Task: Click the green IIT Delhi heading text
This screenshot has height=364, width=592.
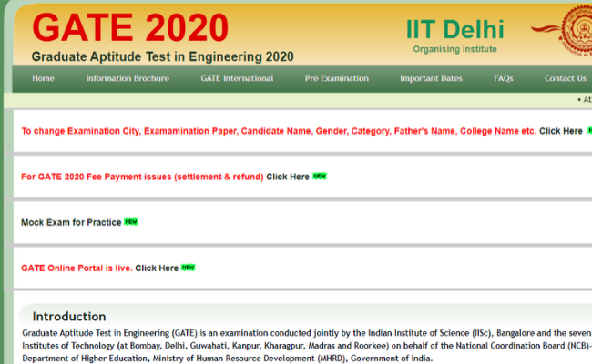Action: coord(454,27)
